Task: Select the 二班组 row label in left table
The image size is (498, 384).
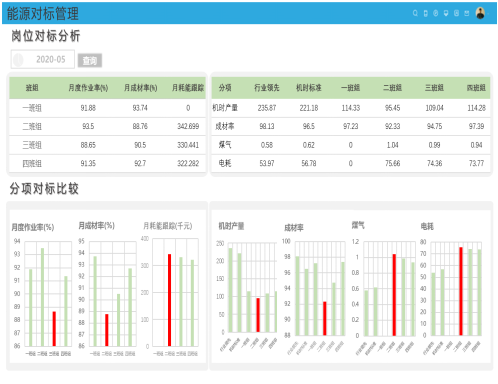Action: point(32,126)
